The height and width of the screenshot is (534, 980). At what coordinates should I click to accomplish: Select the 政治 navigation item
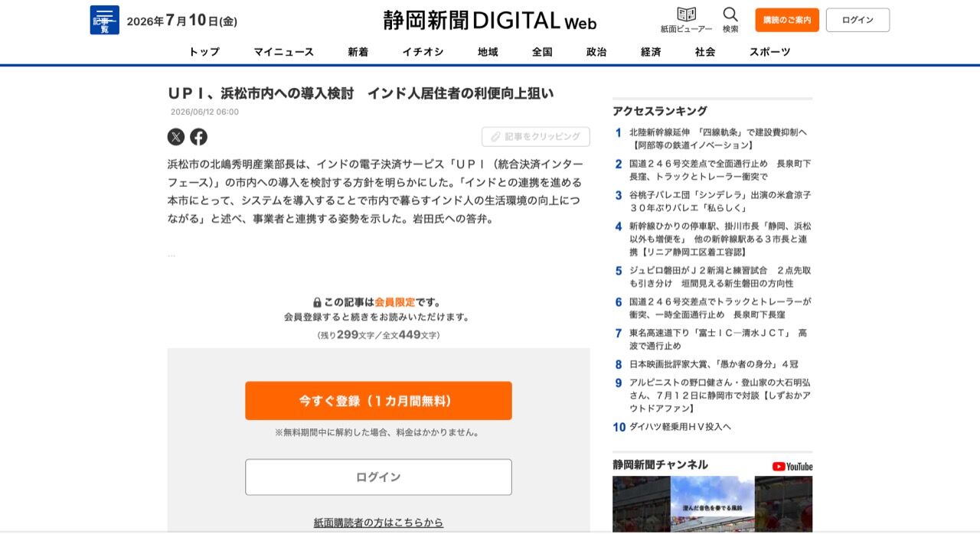pos(596,52)
